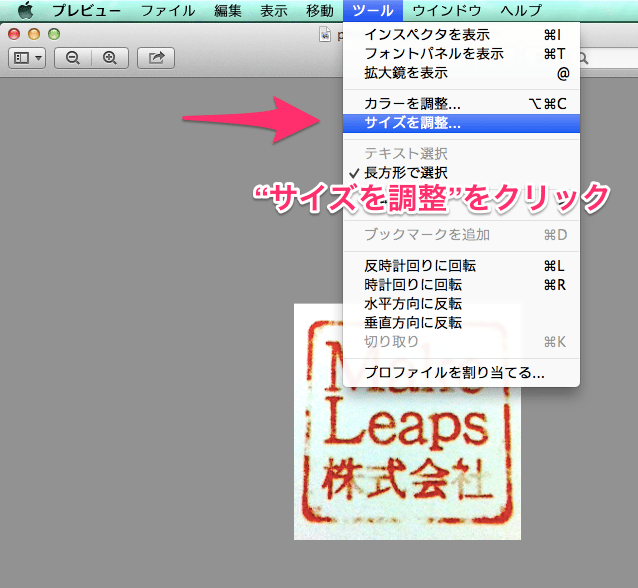The width and height of the screenshot is (638, 588).
Task: Choose カラーを調整... from the menu
Action: 461,104
